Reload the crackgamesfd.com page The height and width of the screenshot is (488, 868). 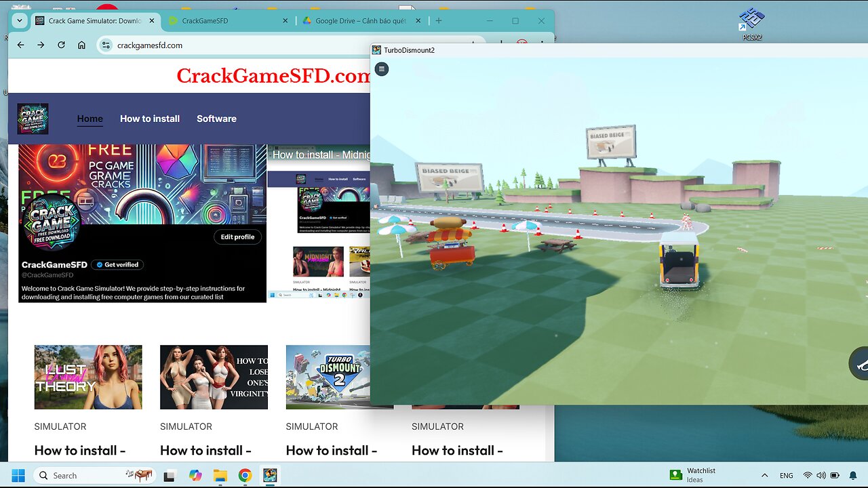point(61,45)
